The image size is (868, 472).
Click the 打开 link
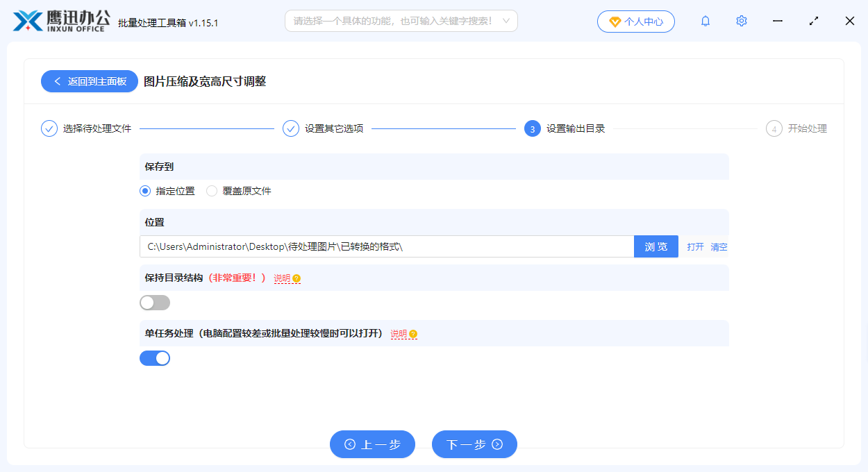click(695, 246)
